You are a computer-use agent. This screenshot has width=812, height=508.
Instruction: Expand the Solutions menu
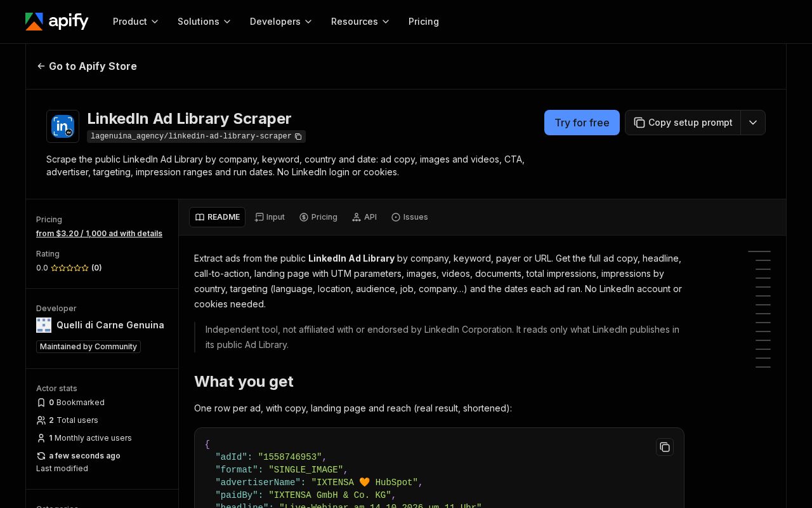(204, 22)
